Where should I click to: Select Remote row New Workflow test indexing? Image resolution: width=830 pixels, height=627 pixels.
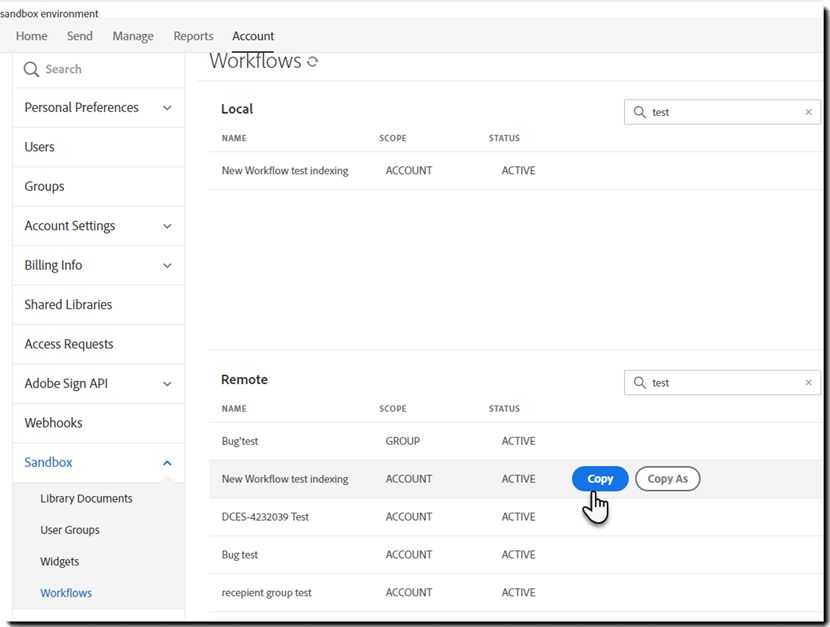click(x=516, y=479)
